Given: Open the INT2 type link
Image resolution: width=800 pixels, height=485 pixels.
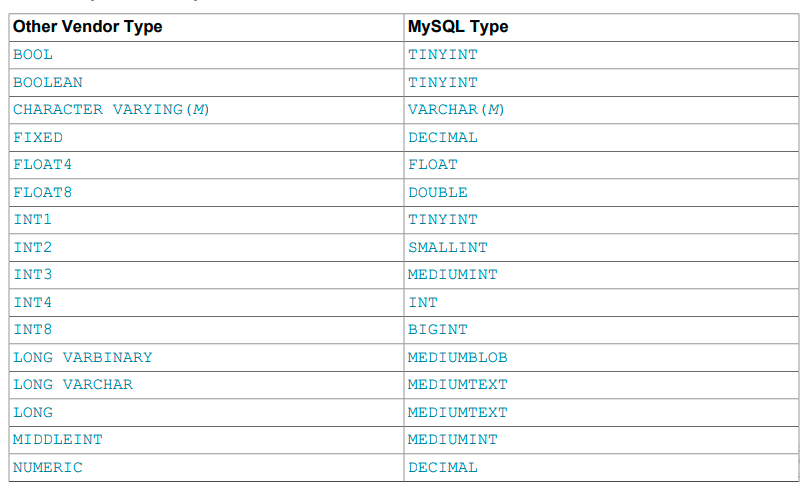Looking at the screenshot, I should pyautogui.click(x=33, y=247).
